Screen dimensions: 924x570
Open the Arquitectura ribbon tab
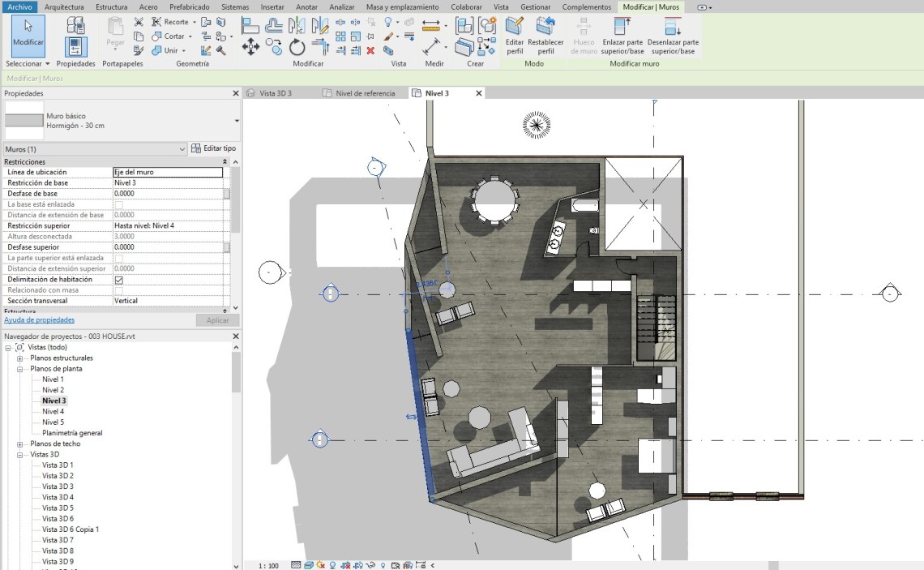[64, 6]
